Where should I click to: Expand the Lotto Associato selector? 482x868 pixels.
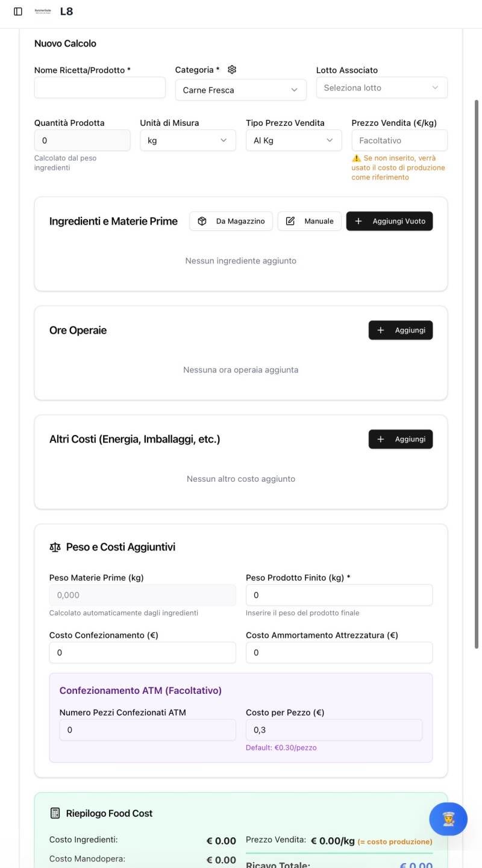pyautogui.click(x=381, y=87)
